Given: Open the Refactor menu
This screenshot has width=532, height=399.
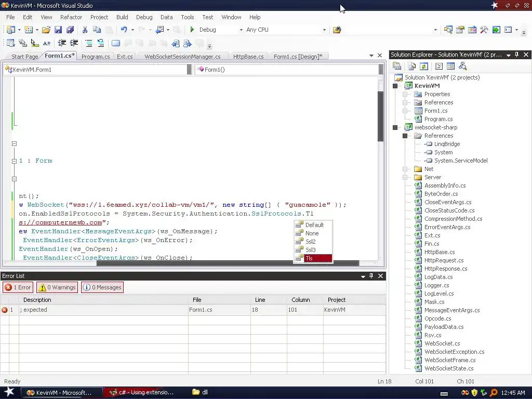Looking at the screenshot, I should (x=71, y=17).
